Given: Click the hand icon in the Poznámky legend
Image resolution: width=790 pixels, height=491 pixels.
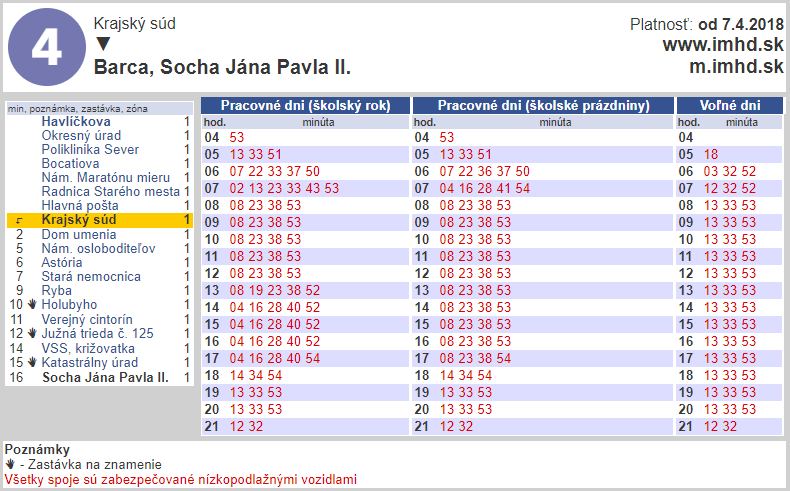Looking at the screenshot, I should [10, 465].
